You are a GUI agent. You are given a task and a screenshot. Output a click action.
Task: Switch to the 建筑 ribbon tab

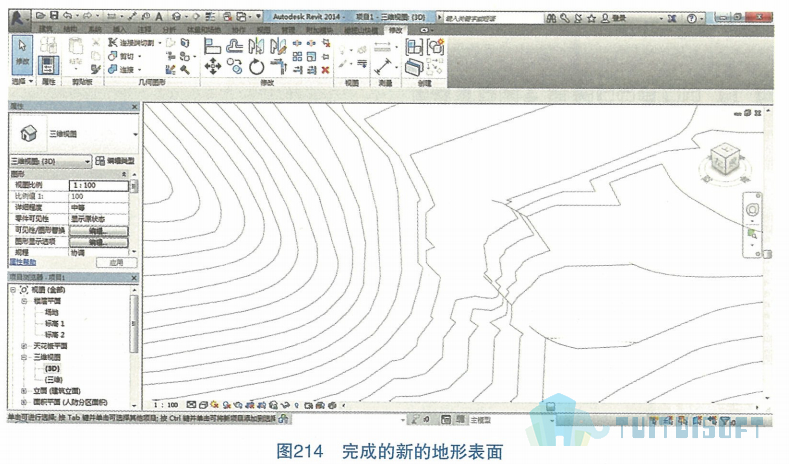coord(46,30)
